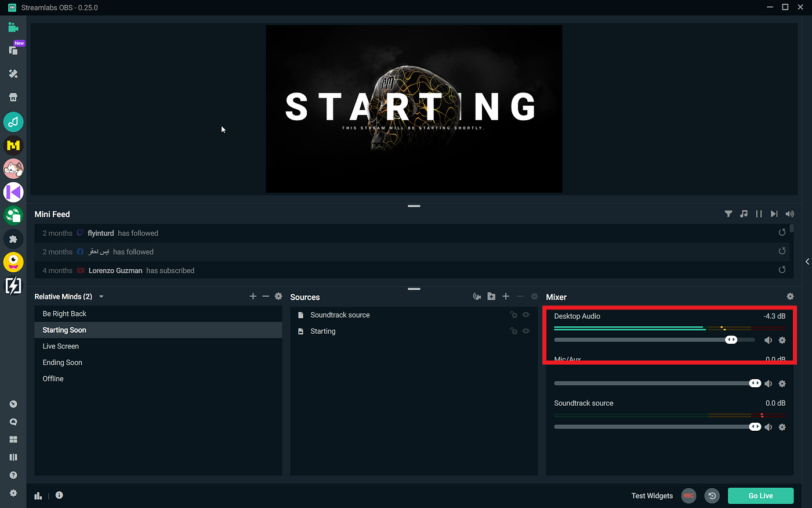The height and width of the screenshot is (508, 812).
Task: Select the Starting source item
Action: (414, 331)
